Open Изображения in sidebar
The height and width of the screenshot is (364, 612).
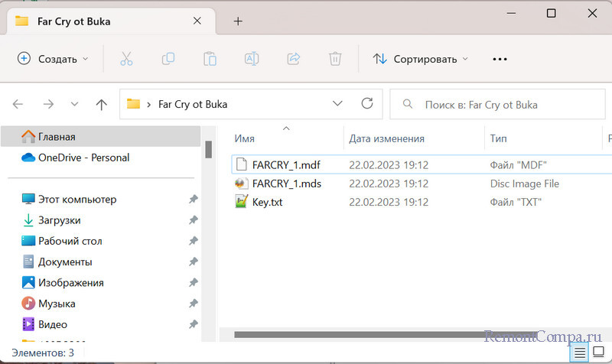click(71, 283)
